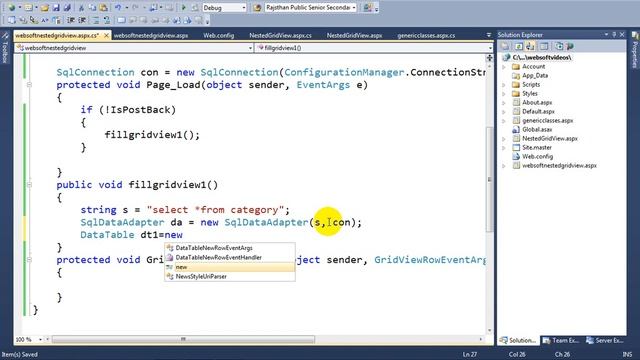Click the Cut scissors icon
Image resolution: width=640 pixels, height=360 pixels.
point(81,7)
